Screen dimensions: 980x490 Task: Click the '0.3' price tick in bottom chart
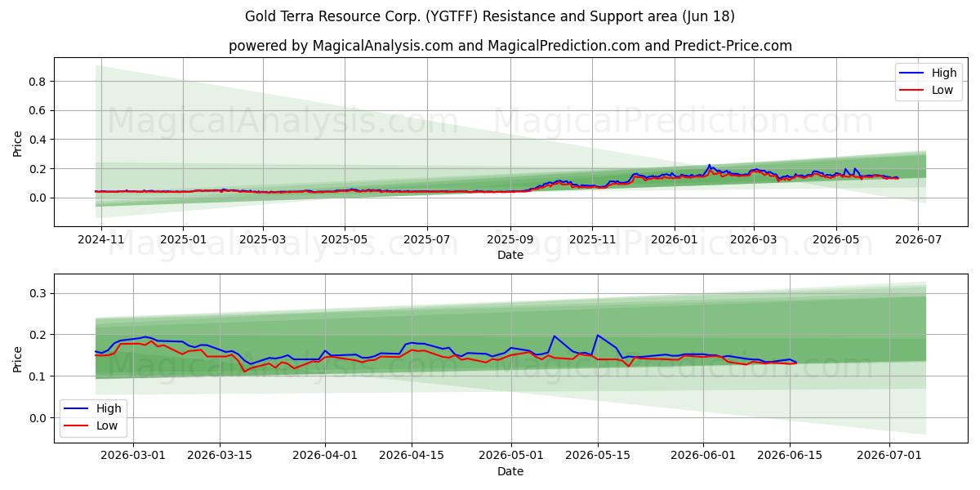pos(39,293)
